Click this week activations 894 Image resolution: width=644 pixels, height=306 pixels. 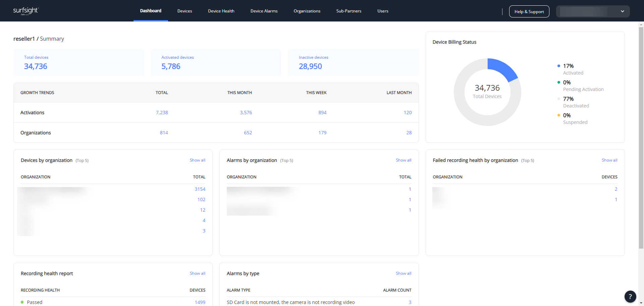tap(322, 113)
